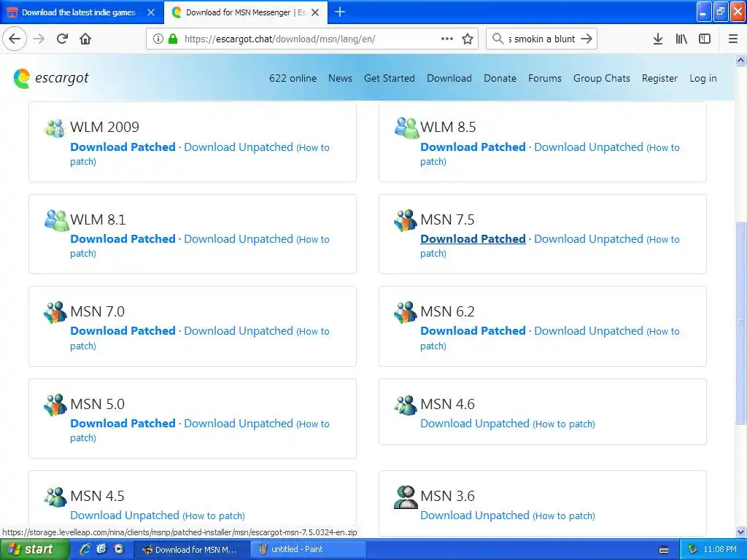The image size is (747, 560).
Task: Submit search with the go arrow
Action: 587,39
